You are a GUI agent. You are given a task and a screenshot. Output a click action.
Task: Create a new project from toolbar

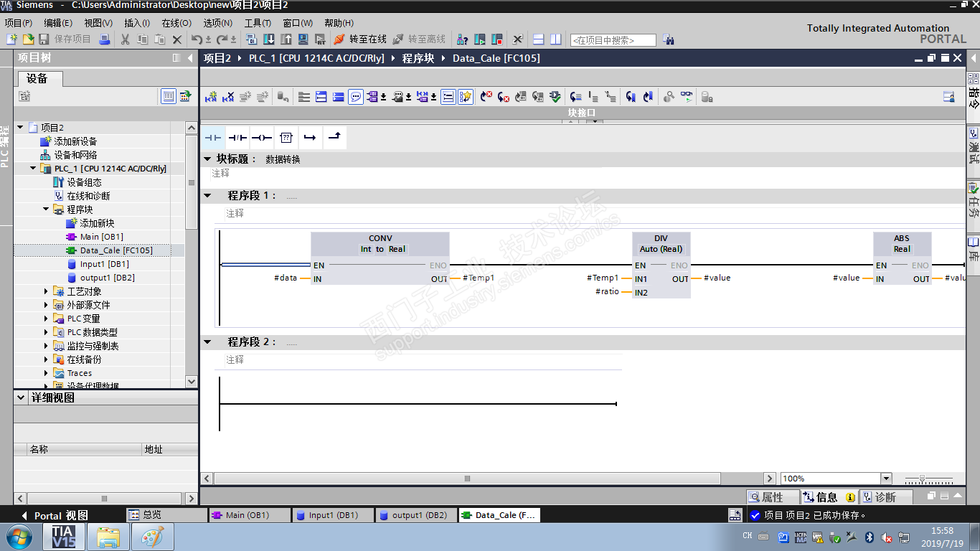12,39
